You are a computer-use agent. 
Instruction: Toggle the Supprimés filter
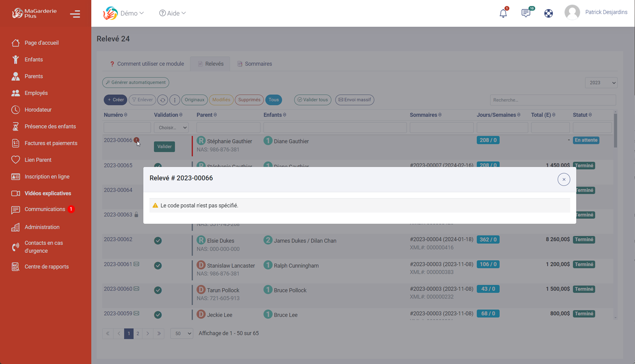249,100
